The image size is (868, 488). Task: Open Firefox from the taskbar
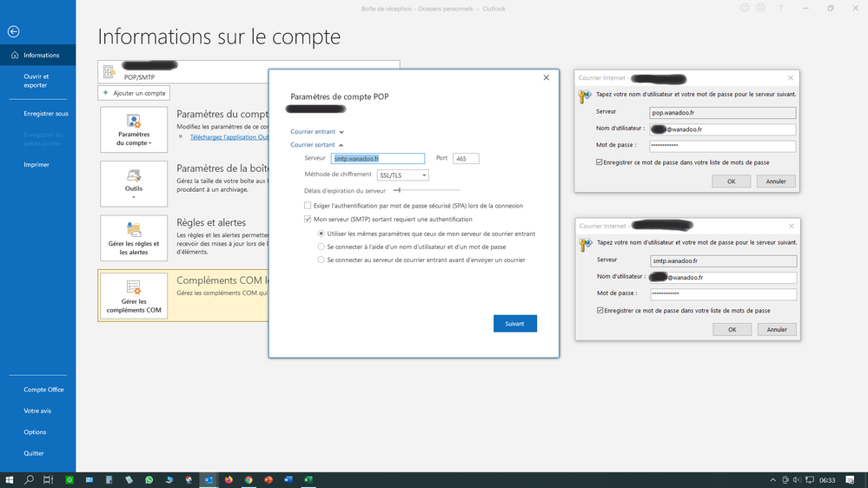(229, 479)
